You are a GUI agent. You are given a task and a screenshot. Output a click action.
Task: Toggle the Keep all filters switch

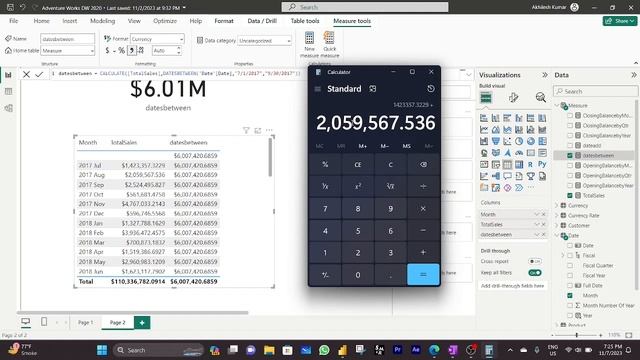click(x=535, y=273)
